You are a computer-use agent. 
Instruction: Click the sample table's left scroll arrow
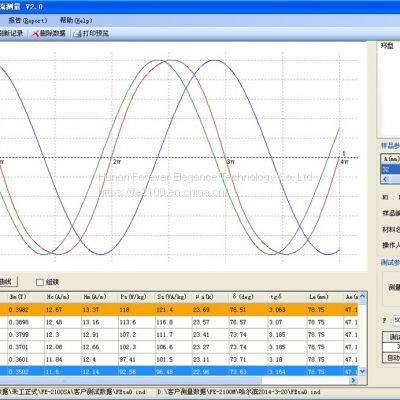(x=385, y=180)
